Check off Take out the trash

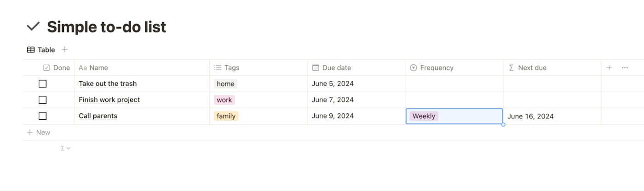(x=42, y=84)
